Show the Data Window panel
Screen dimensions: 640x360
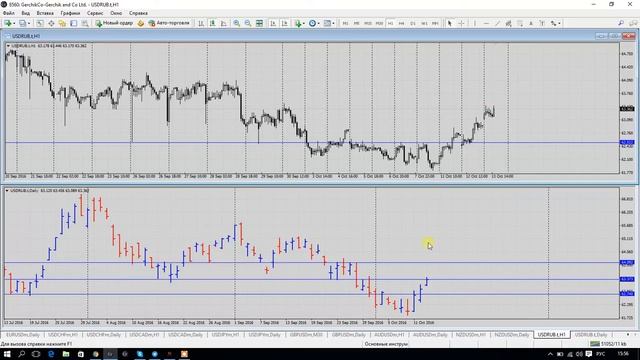tap(51, 23)
